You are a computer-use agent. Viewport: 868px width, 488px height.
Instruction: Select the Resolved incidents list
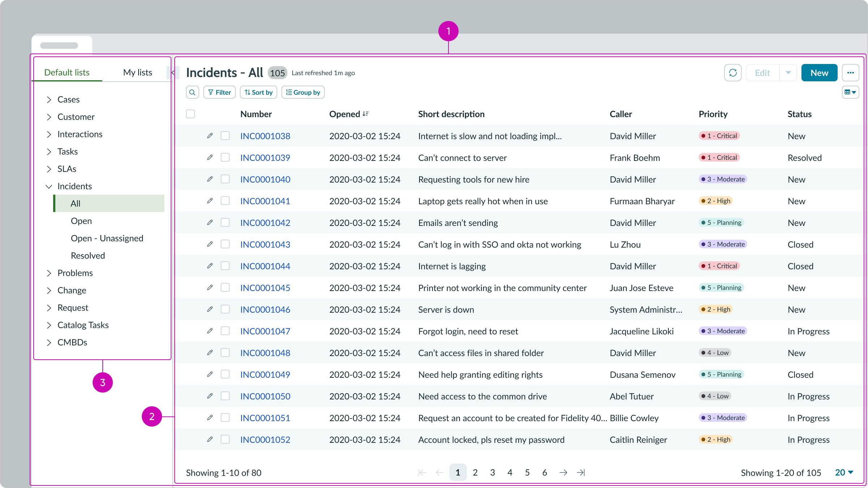pyautogui.click(x=88, y=256)
